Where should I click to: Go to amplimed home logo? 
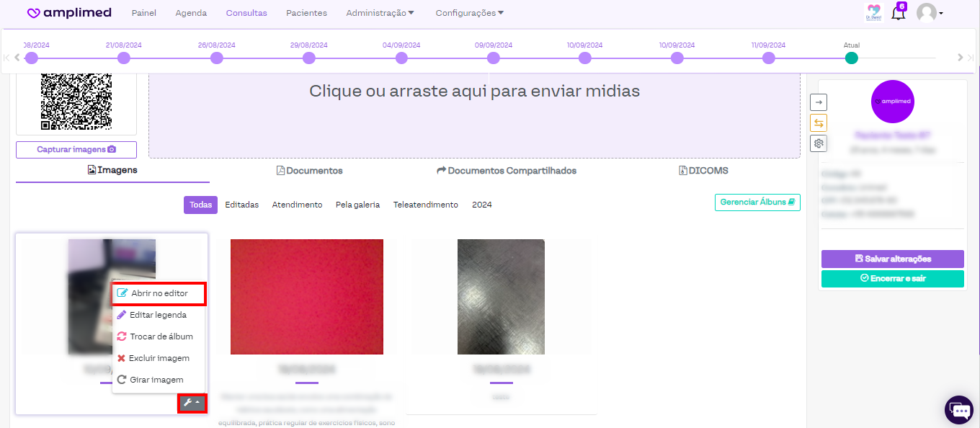(69, 13)
